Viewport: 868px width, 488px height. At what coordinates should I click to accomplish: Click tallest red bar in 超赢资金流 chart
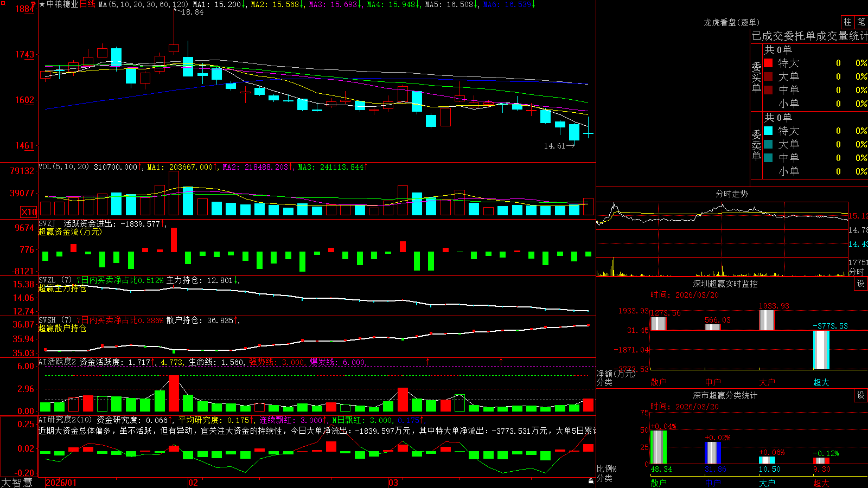(x=174, y=240)
